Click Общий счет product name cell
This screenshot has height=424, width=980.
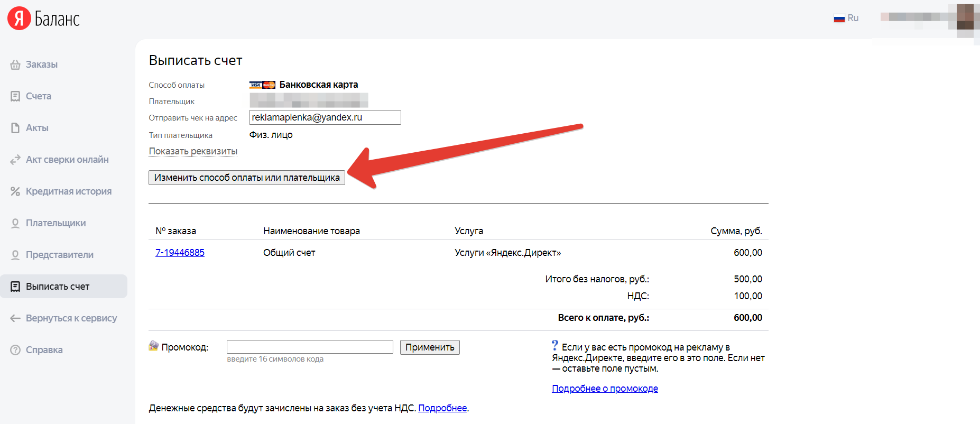point(289,253)
